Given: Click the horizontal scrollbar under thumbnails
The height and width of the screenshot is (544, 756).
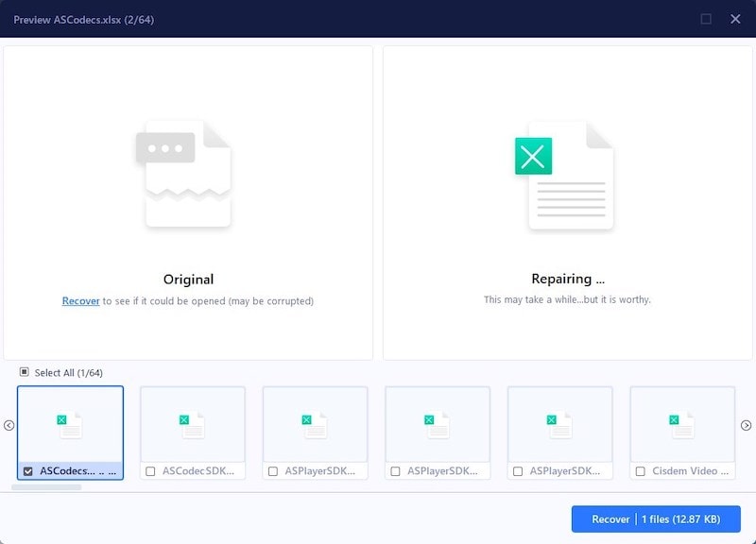Looking at the screenshot, I should click(46, 487).
